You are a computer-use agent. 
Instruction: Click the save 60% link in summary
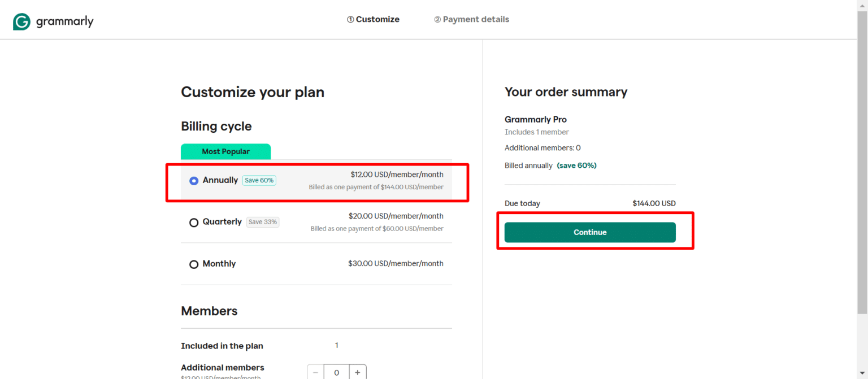point(576,165)
